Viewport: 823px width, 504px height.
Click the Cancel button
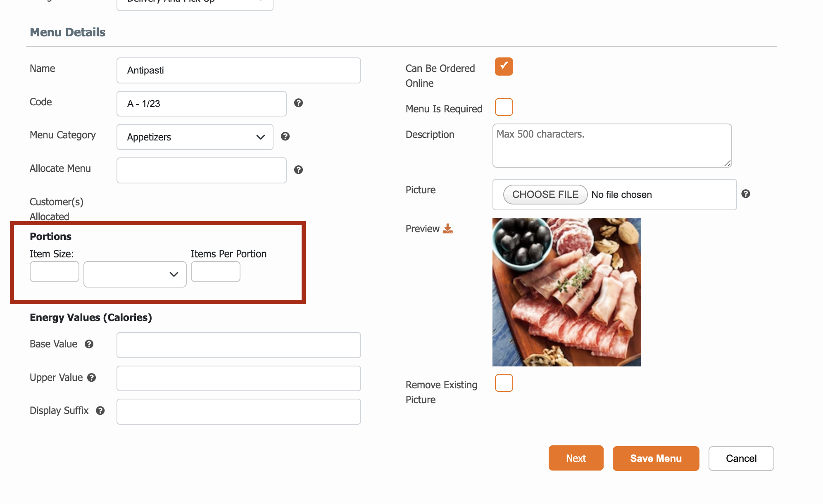click(741, 458)
